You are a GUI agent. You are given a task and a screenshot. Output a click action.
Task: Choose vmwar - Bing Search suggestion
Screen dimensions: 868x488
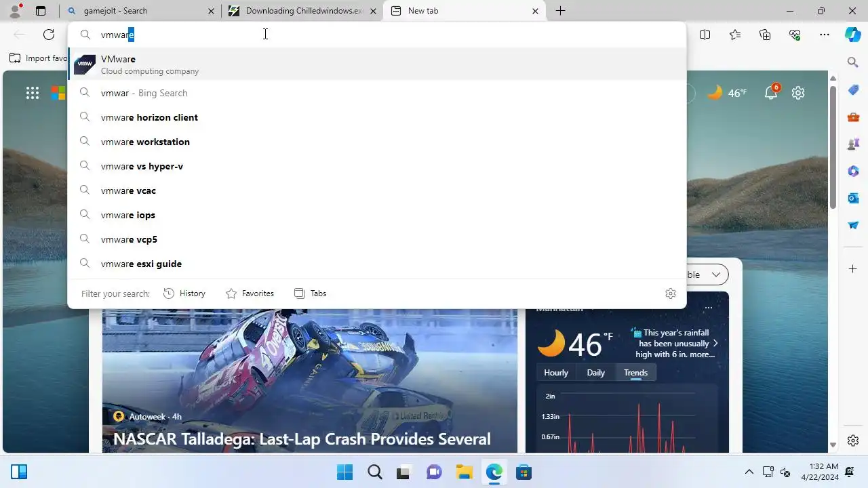coord(377,93)
